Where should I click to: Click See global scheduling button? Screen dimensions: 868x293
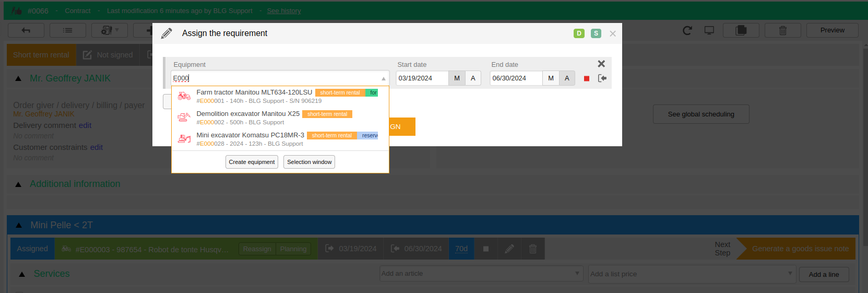701,114
